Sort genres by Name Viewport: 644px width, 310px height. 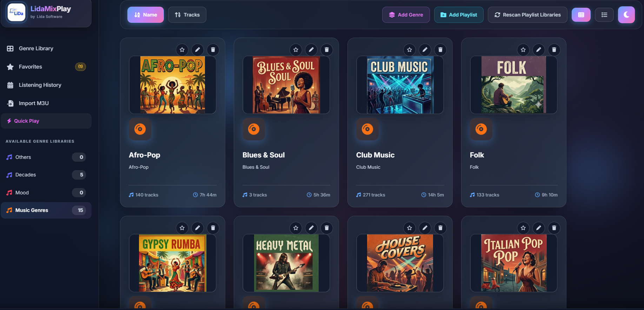(x=146, y=15)
